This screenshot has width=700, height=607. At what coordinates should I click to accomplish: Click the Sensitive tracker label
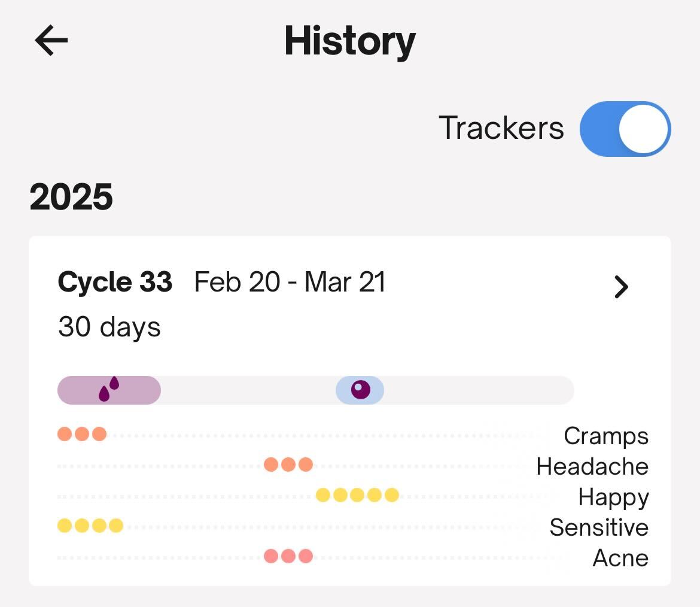(598, 527)
